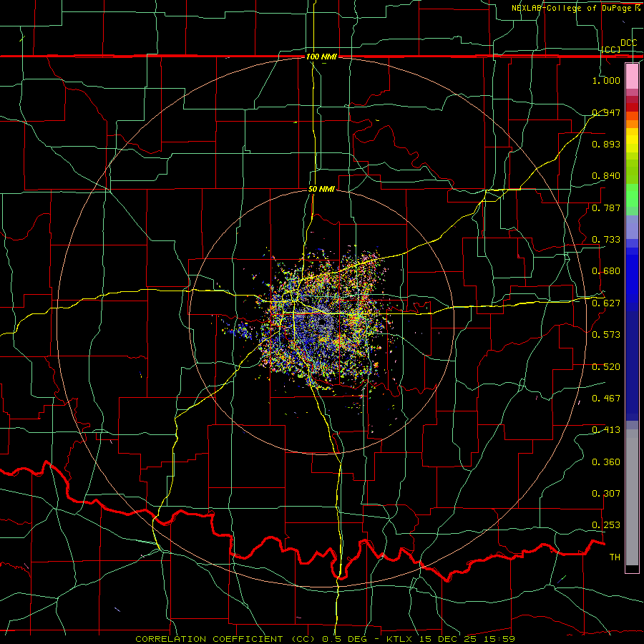This screenshot has height=644, width=644.
Task: Select the 0.307 legend value
Action: click(606, 494)
